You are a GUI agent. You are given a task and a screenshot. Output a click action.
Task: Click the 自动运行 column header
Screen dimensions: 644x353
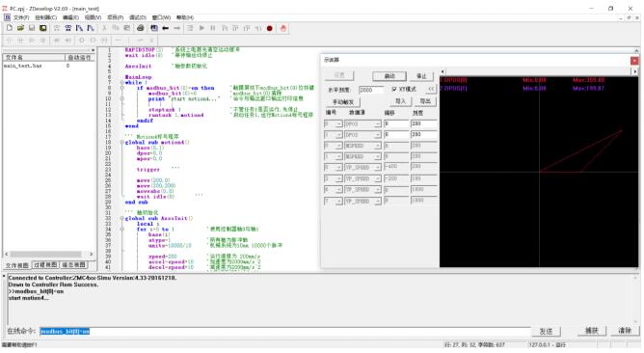[x=80, y=58]
